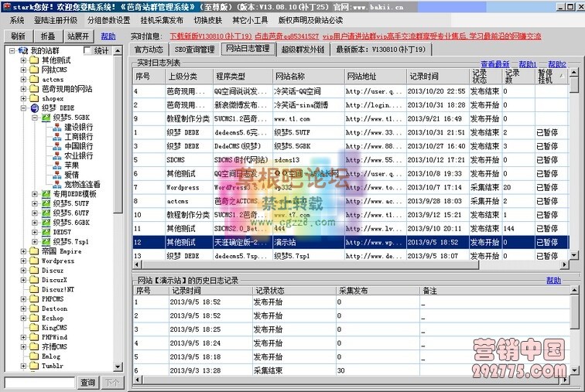The width and height of the screenshot is (585, 392).
Task: Click the 查询 search button
Action: tap(88, 382)
